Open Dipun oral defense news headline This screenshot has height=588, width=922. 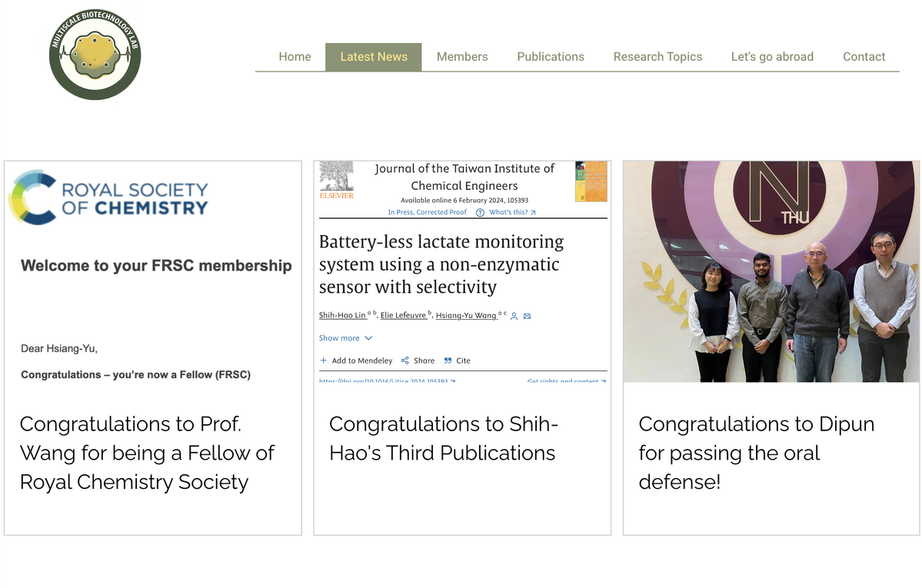756,453
